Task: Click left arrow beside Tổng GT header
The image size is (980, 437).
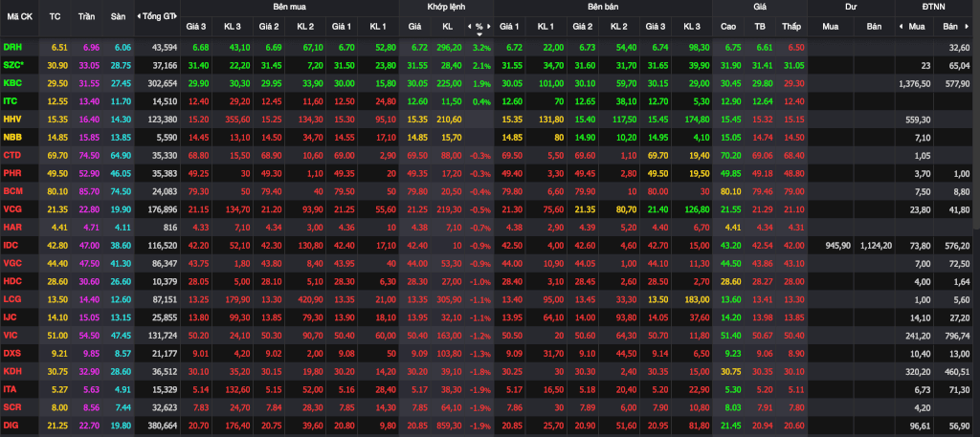Action: 138,16
